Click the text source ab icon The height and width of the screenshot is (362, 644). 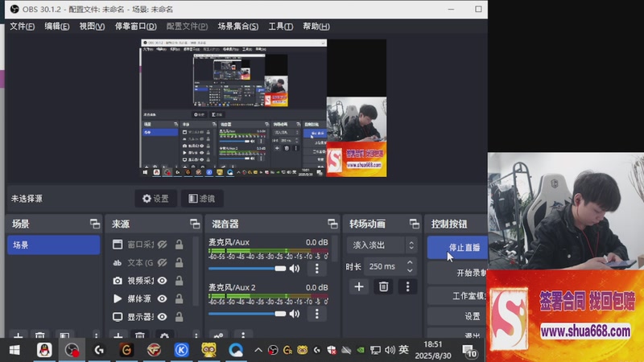(x=118, y=263)
